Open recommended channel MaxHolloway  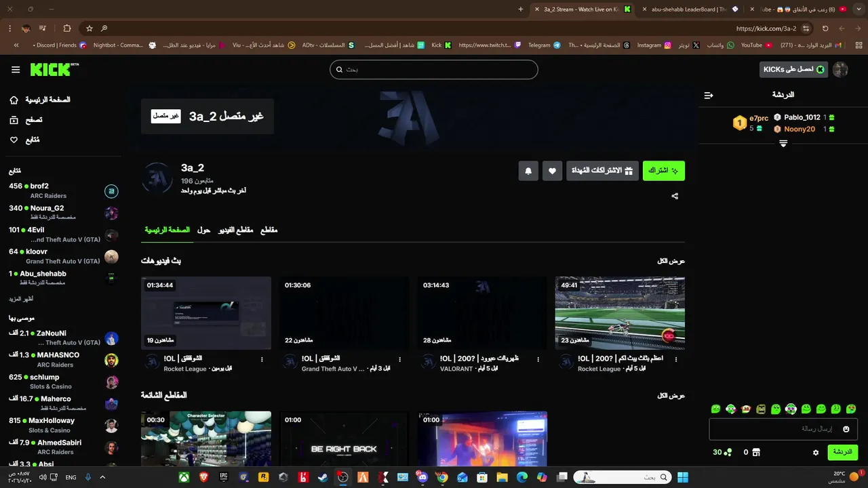pos(63,425)
